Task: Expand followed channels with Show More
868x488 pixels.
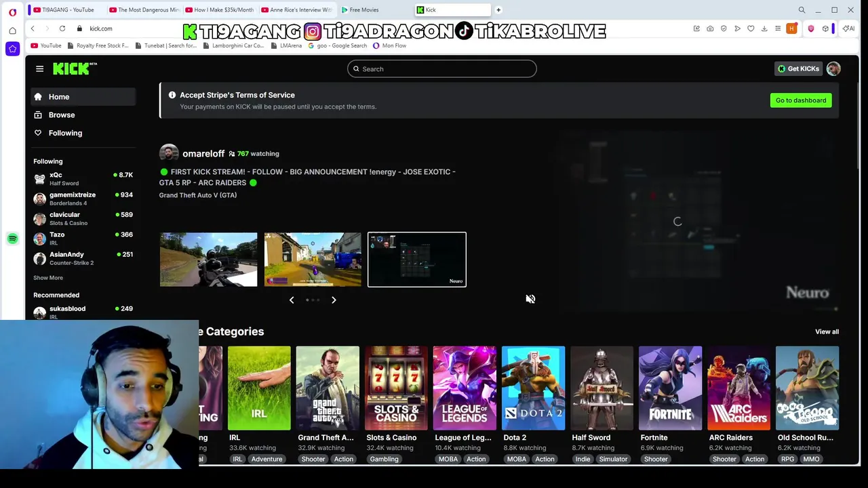Action: [x=48, y=278]
